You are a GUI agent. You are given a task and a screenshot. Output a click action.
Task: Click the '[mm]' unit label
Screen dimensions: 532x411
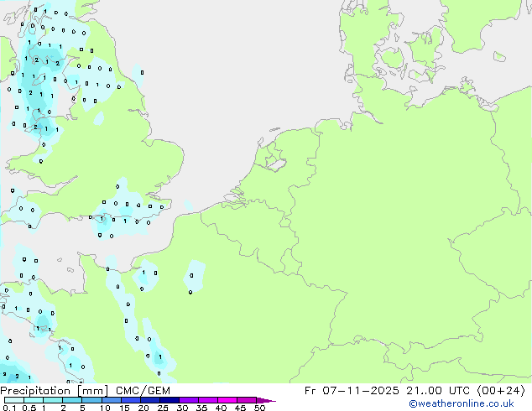click(92, 391)
